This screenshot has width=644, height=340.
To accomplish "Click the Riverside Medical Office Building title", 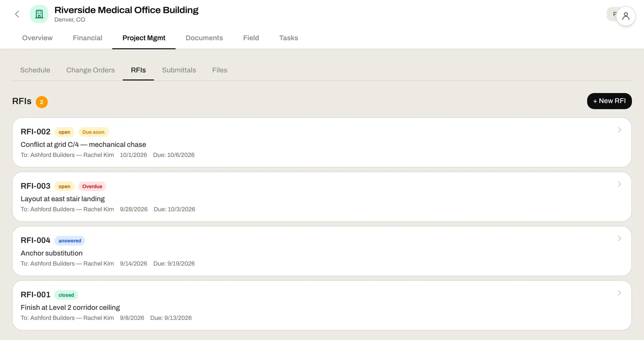I will click(126, 10).
